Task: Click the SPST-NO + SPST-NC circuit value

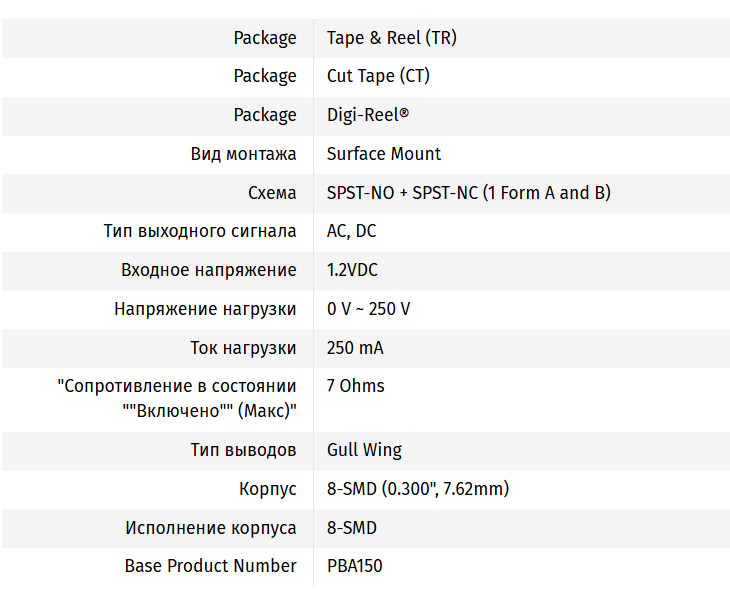Action: tap(468, 193)
